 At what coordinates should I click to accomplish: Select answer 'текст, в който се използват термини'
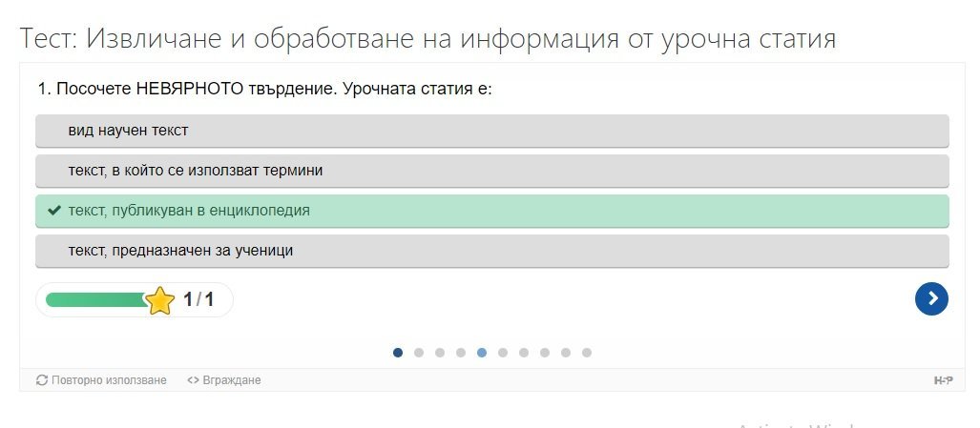click(x=491, y=171)
